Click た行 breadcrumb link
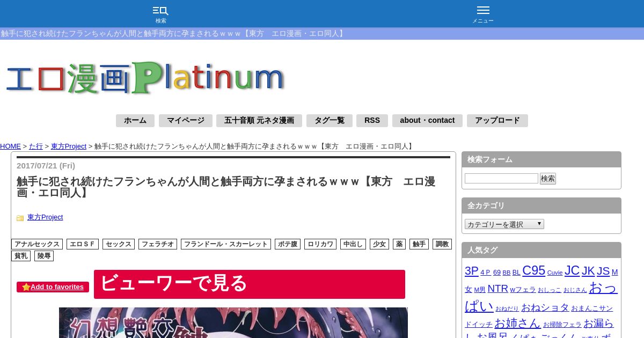Screen dimensions: 644x338 pos(36,146)
